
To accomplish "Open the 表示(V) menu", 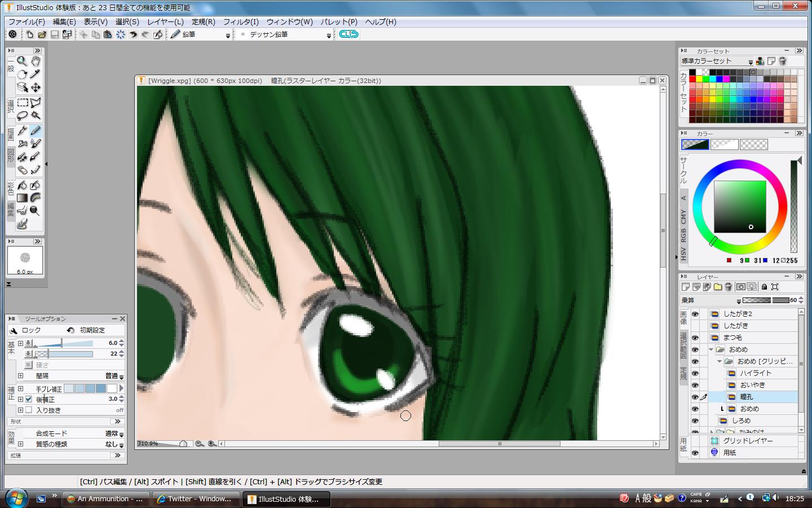I will [96, 22].
